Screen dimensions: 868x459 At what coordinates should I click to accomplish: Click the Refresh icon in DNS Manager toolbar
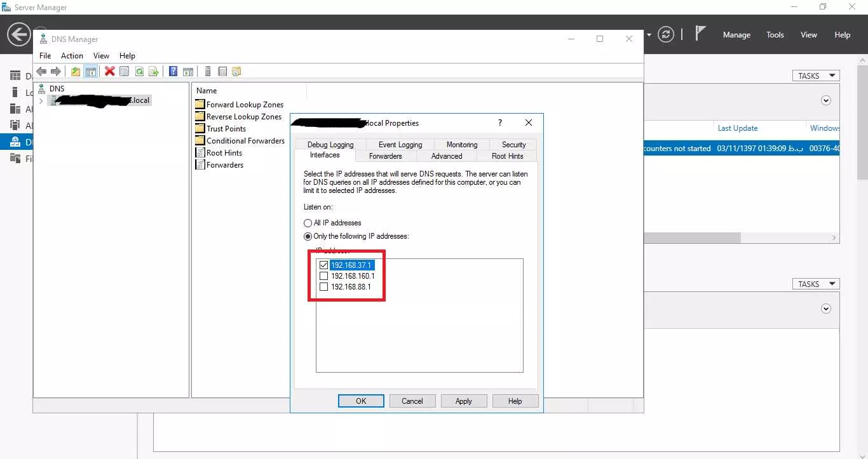click(139, 71)
